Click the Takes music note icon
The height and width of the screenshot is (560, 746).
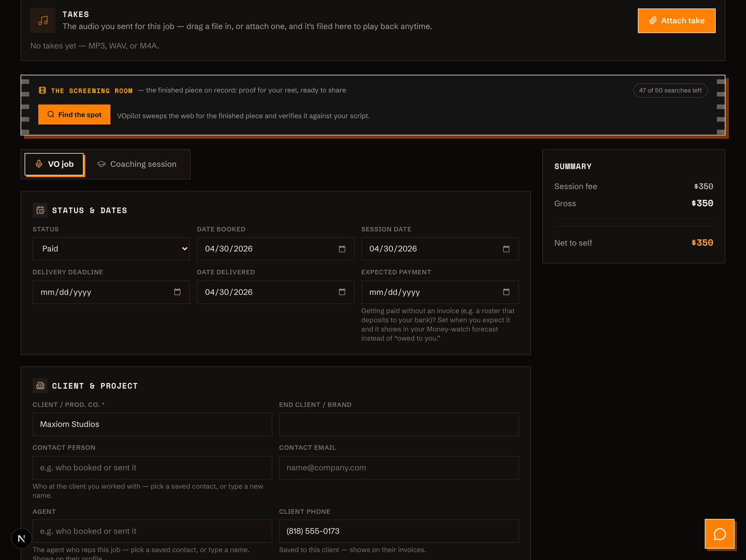(43, 20)
